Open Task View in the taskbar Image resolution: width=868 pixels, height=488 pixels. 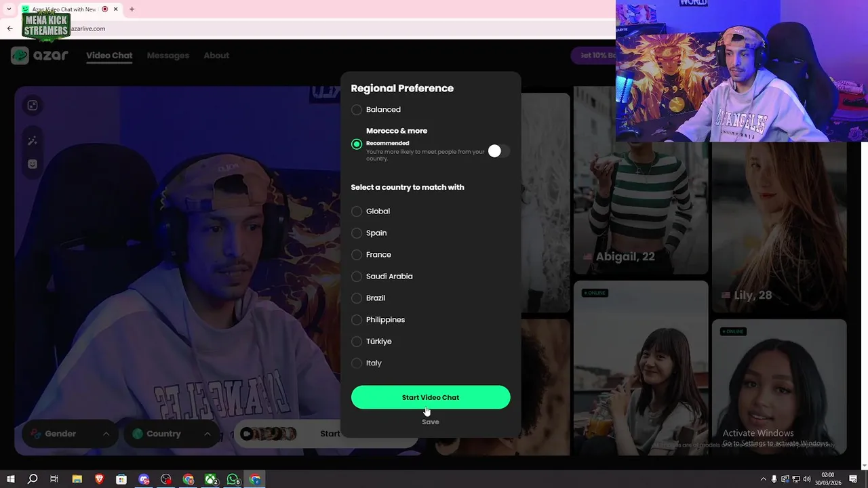54,479
